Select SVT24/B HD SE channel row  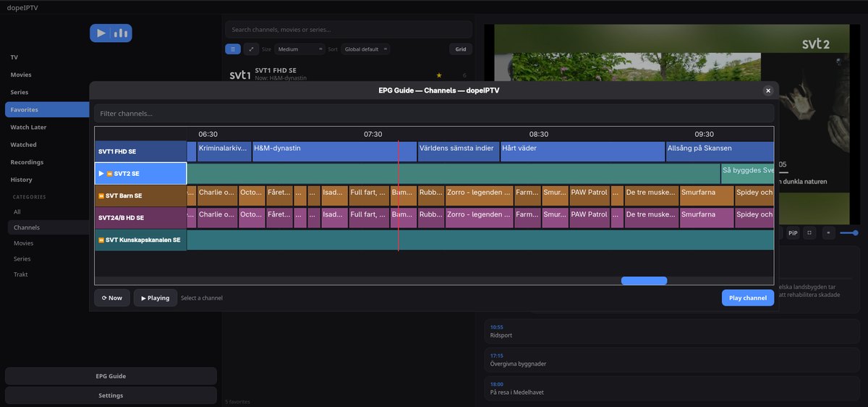click(x=140, y=217)
